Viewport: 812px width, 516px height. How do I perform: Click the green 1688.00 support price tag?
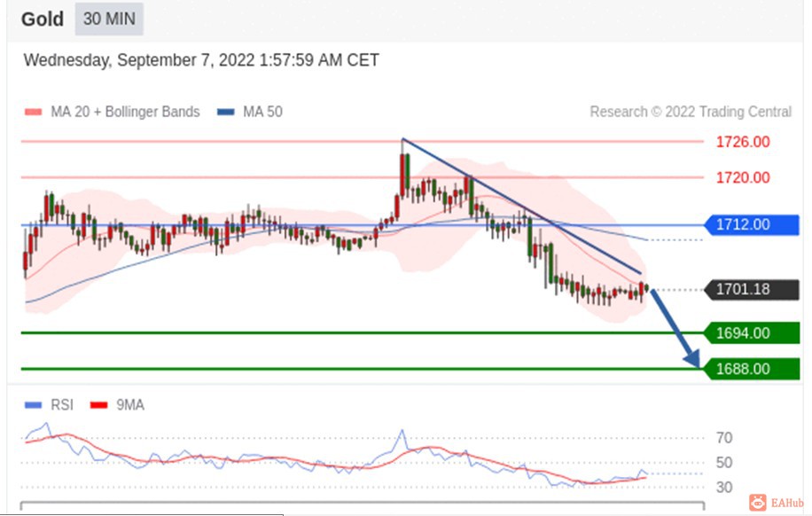coord(752,369)
